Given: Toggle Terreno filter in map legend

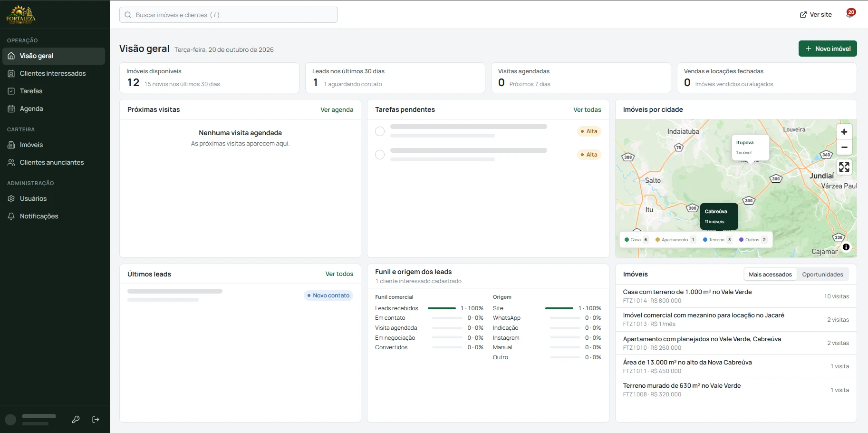Looking at the screenshot, I should [717, 240].
